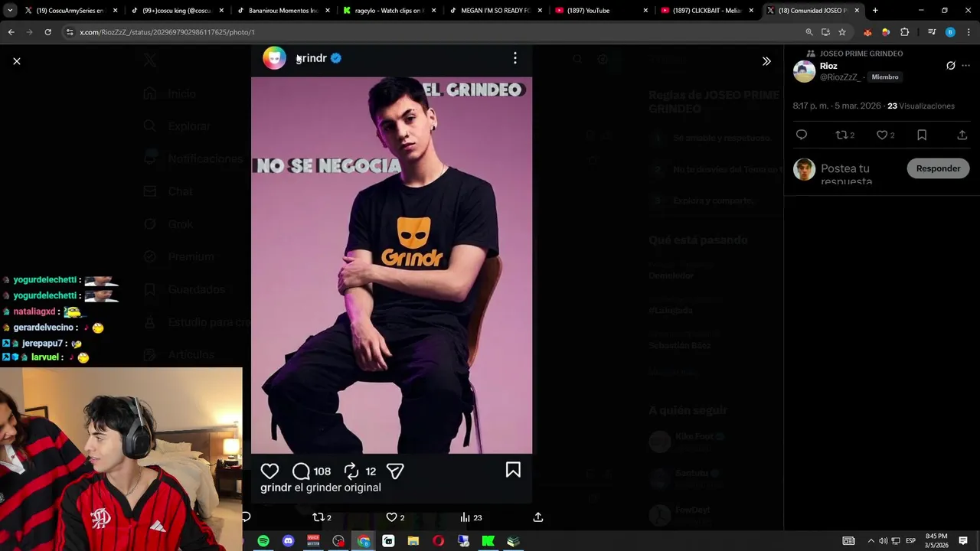Click the address bar URL
Screen dimensions: 980x551
tap(167, 32)
